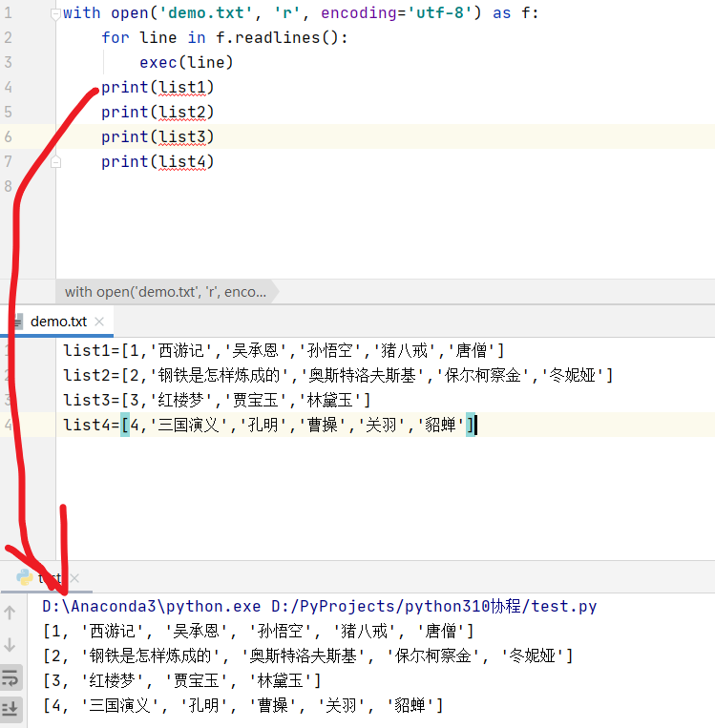Click line number 2 in code gutter
This screenshot has width=715, height=728.
pyautogui.click(x=8, y=37)
